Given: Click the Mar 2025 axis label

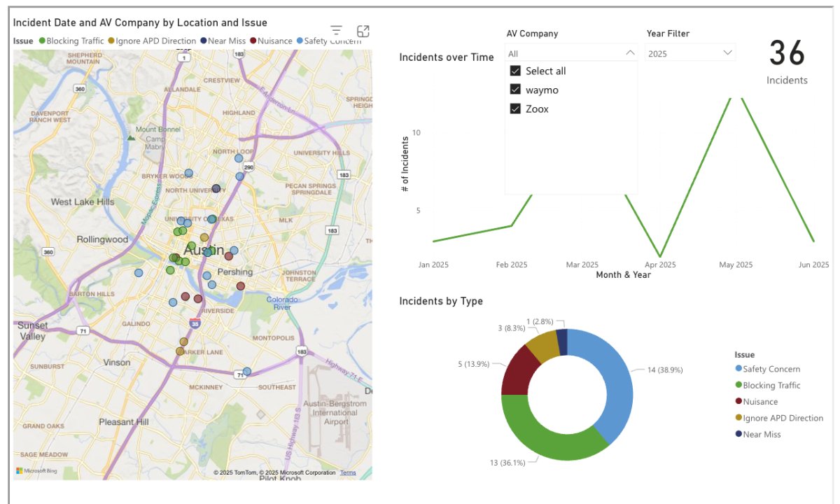Looking at the screenshot, I should (x=582, y=265).
